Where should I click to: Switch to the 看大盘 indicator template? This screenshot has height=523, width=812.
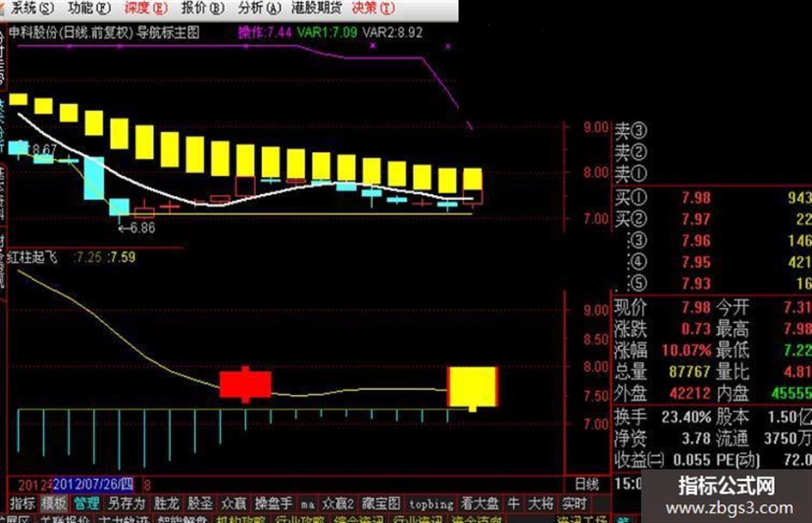479,503
